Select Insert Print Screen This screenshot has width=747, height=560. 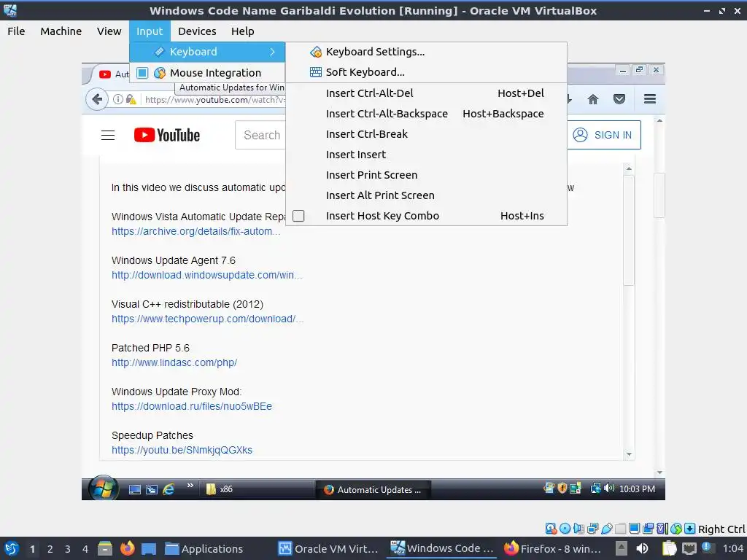pyautogui.click(x=426, y=175)
